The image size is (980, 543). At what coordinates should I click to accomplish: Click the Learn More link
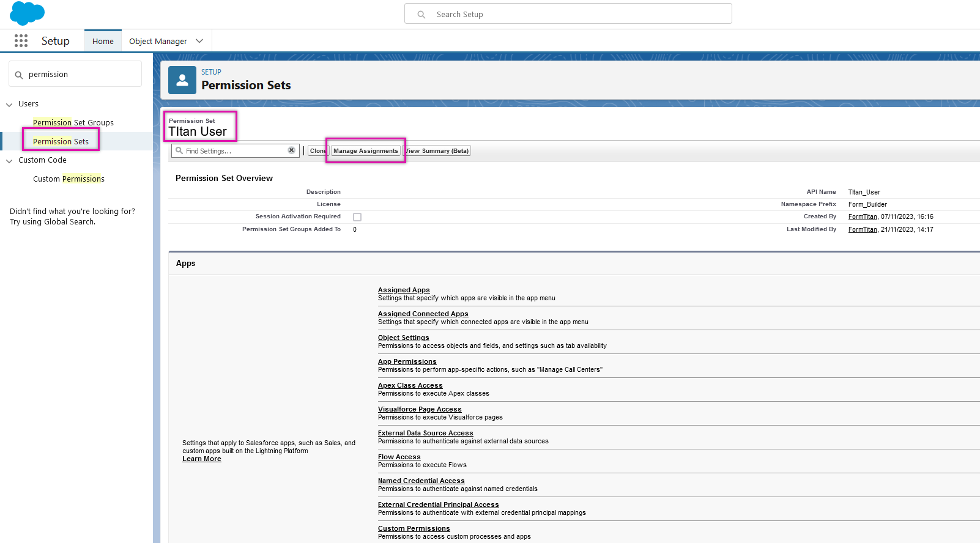point(202,459)
